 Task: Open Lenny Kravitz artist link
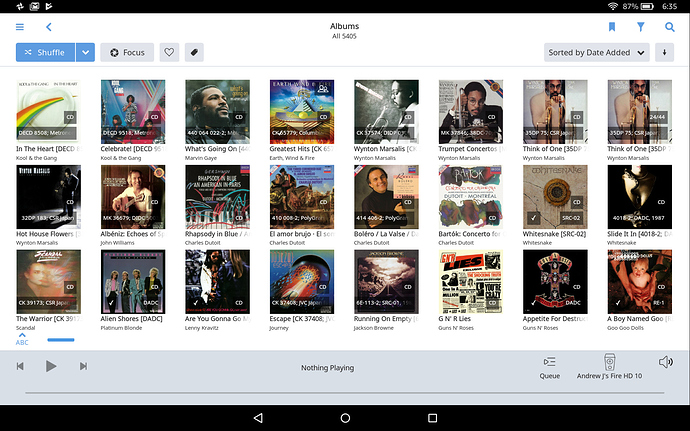tap(202, 328)
